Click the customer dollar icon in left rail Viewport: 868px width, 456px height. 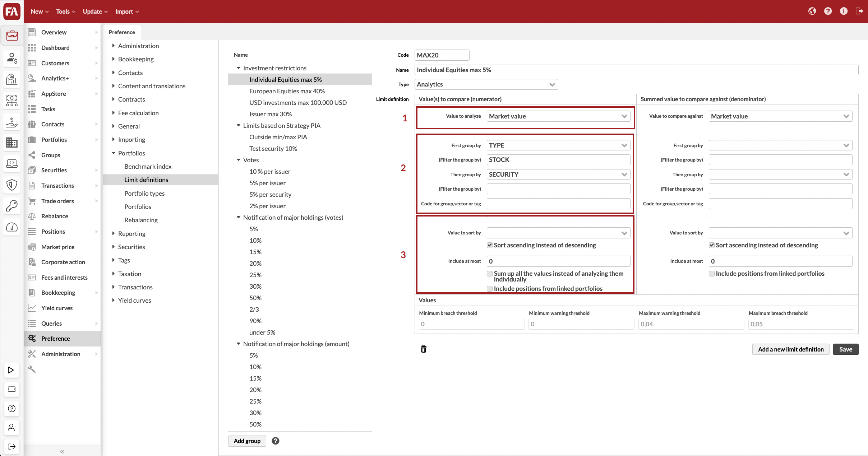pos(12,58)
